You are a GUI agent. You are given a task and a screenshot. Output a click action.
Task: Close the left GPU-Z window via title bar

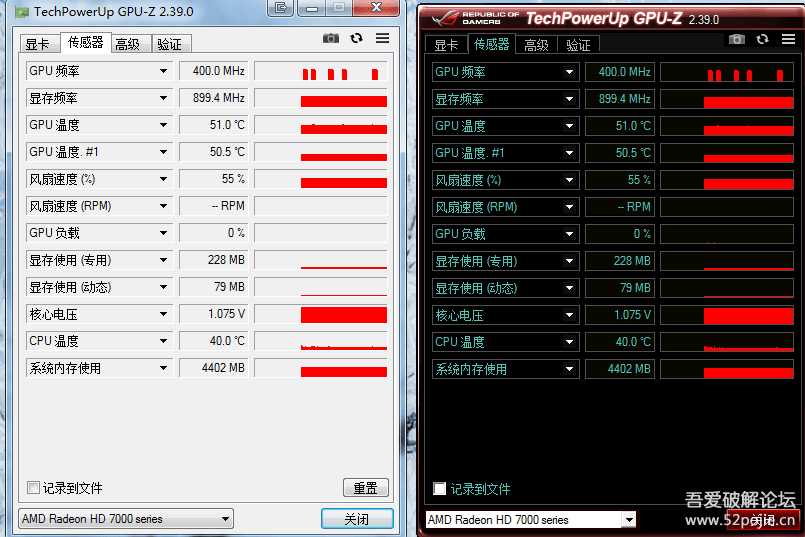tap(376, 7)
